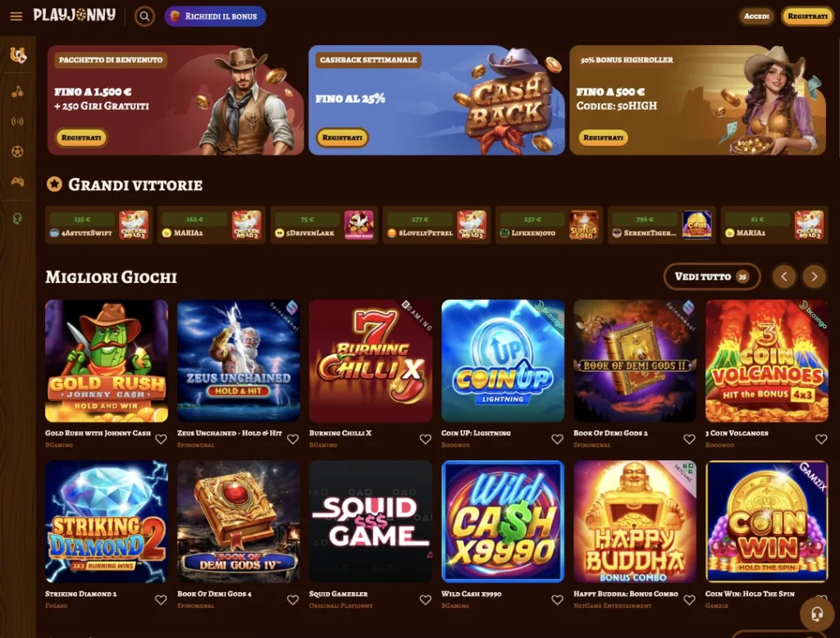Show previous games with left arrow
The width and height of the screenshot is (840, 638).
[x=784, y=276]
